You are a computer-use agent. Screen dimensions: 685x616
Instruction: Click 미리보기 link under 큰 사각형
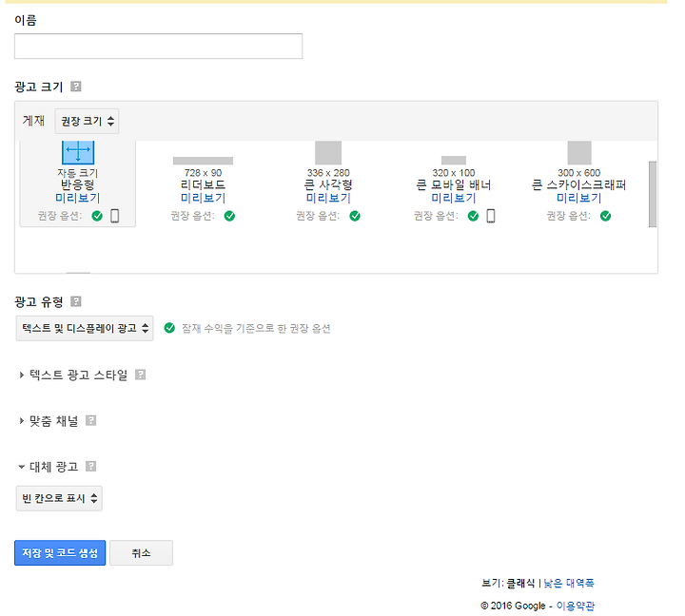[x=328, y=198]
